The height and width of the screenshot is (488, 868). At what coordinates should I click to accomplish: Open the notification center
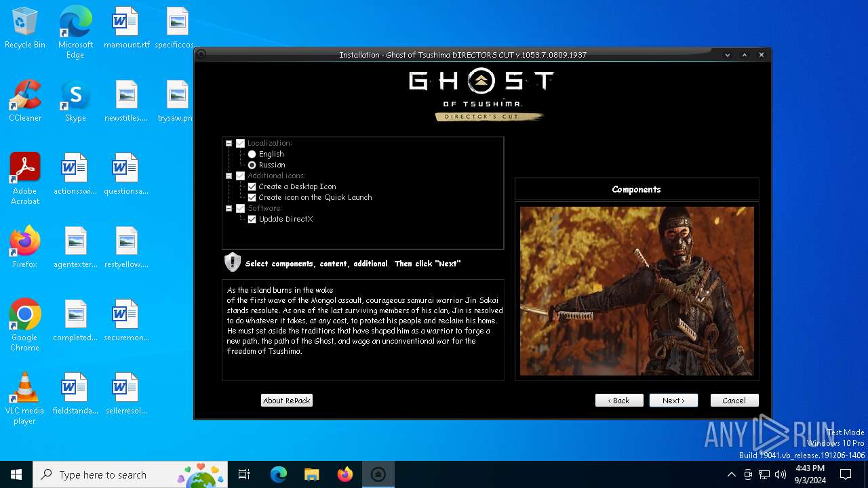[846, 474]
